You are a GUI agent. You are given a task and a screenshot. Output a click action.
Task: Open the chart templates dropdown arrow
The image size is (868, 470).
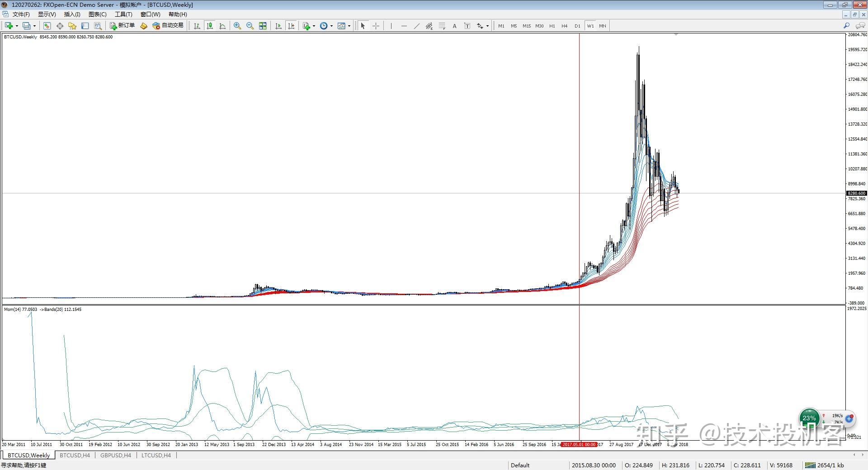pos(349,26)
